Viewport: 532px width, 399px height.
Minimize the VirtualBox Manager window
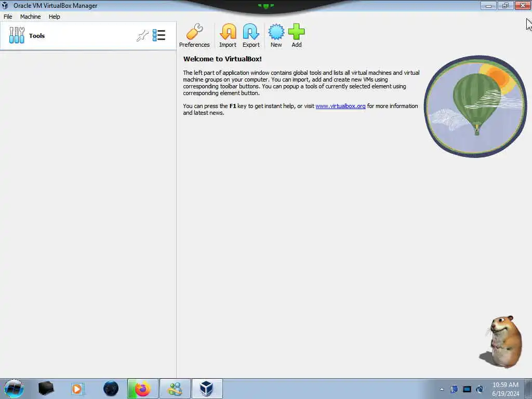click(488, 5)
